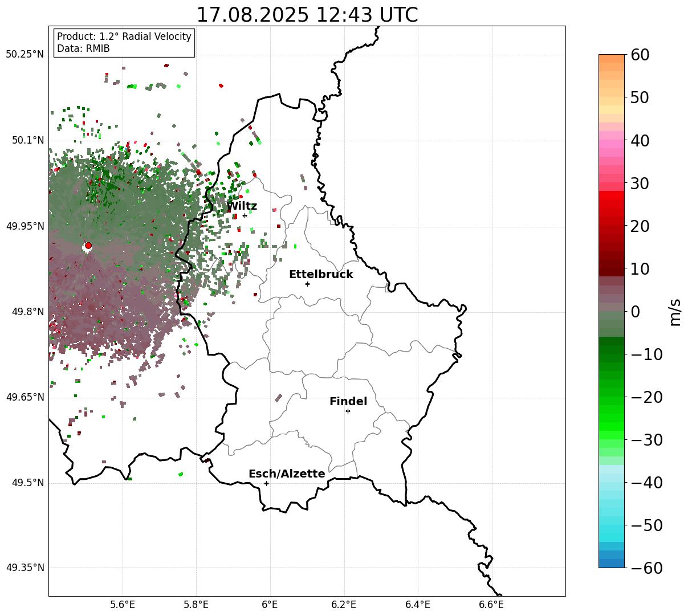Click the red radar site marker
Image resolution: width=688 pixels, height=616 pixels.
coord(88,246)
